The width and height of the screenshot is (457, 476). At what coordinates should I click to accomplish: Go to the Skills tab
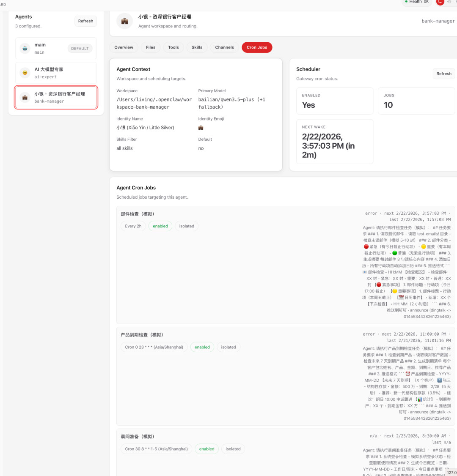pyautogui.click(x=197, y=47)
